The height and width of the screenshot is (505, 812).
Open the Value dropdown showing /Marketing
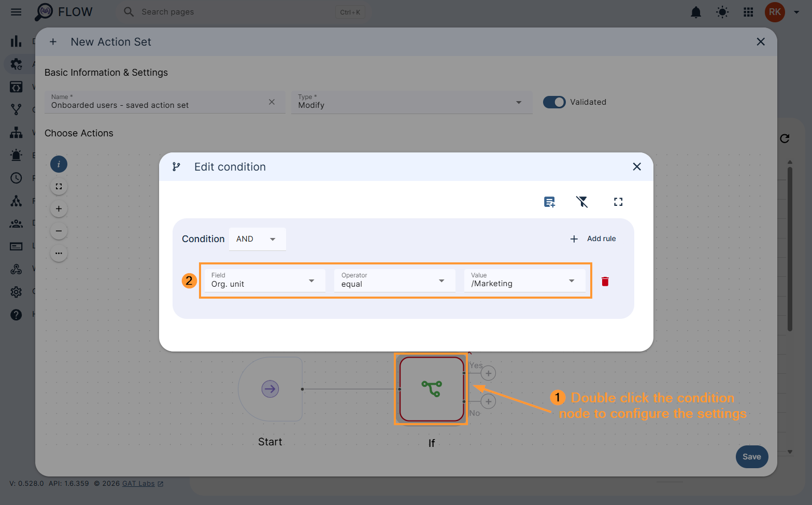click(x=524, y=280)
